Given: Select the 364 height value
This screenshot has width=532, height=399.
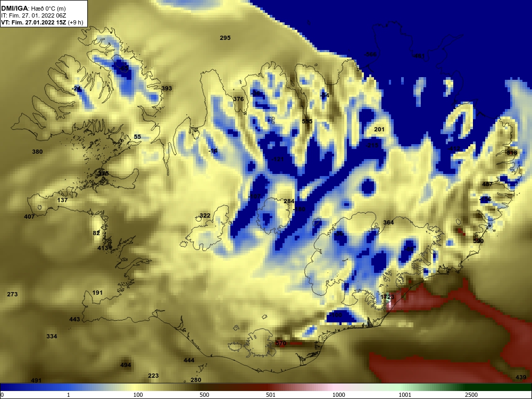Looking at the screenshot, I should tap(388, 222).
